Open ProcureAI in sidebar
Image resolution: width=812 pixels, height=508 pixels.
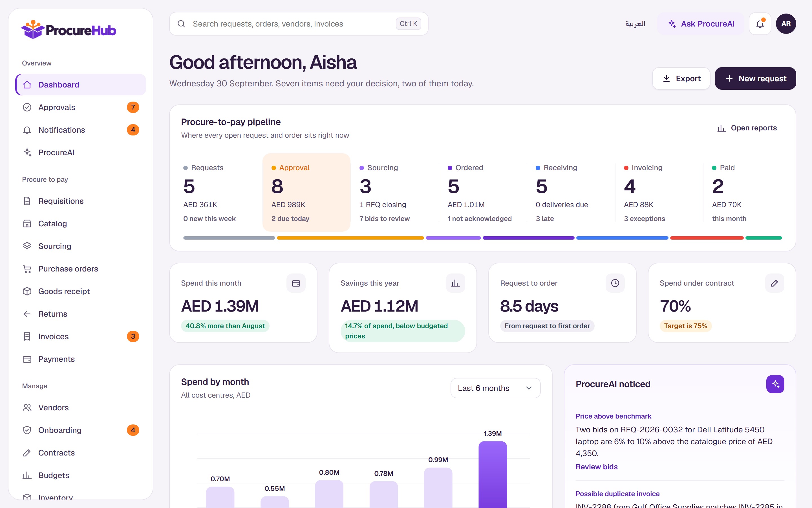tap(81, 152)
